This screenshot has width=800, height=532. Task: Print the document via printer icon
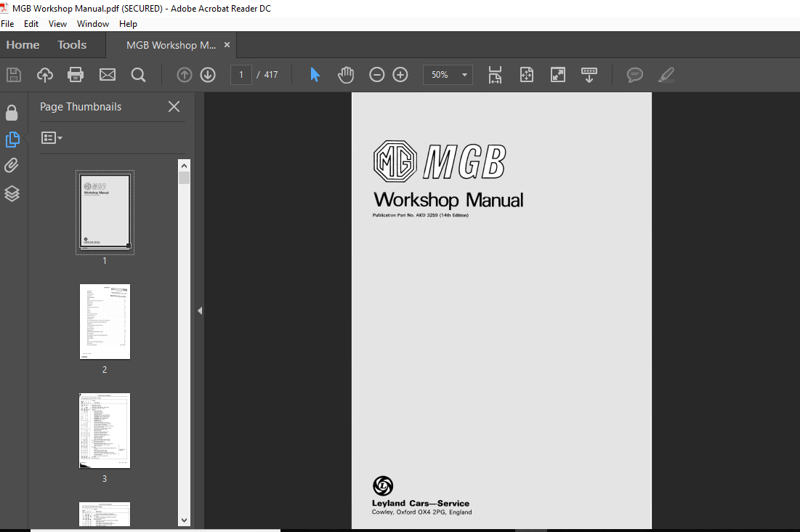76,75
